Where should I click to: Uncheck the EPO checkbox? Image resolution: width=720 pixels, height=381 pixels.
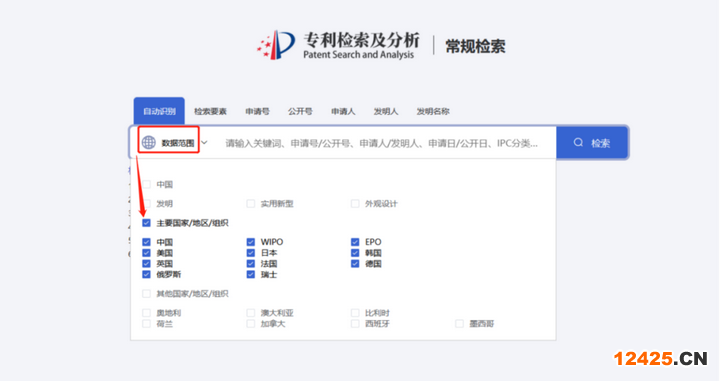355,242
